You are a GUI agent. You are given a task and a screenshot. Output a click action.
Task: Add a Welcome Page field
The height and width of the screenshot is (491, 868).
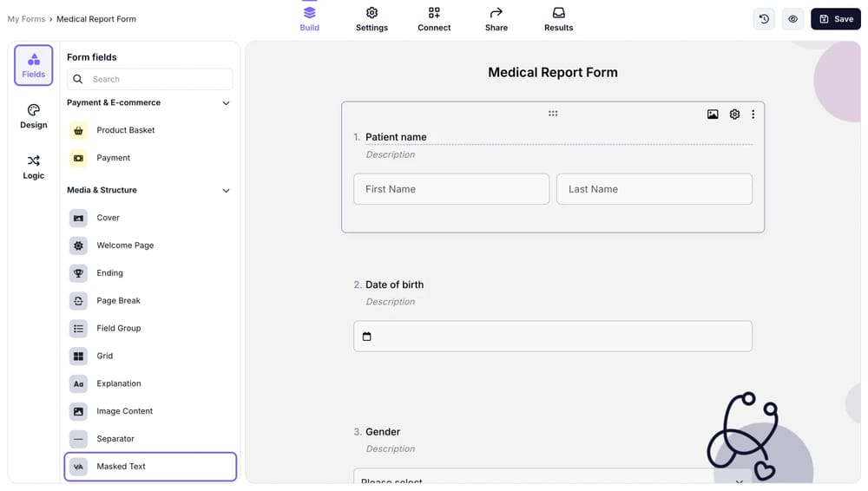[125, 245]
